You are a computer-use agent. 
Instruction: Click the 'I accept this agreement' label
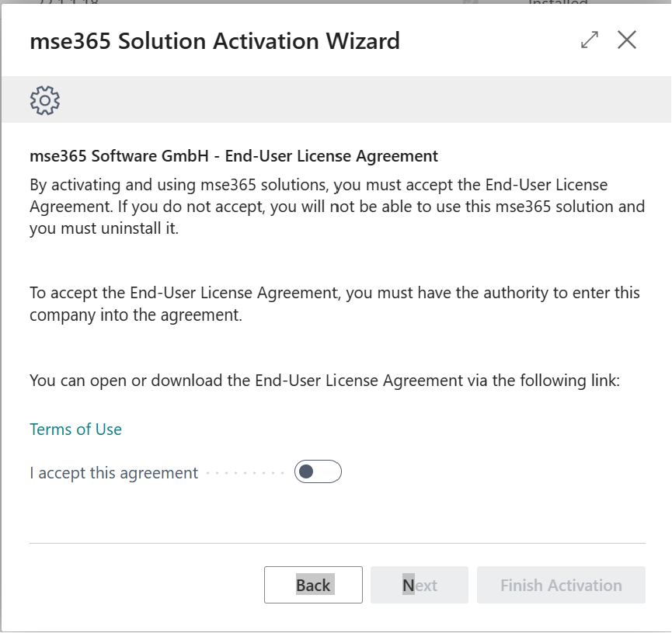click(x=113, y=472)
